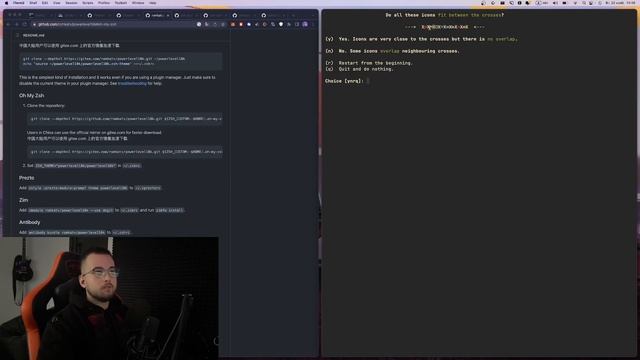Click the webcam overlay video thumbnail
Viewport: 640px width, 360px height.
(109, 298)
